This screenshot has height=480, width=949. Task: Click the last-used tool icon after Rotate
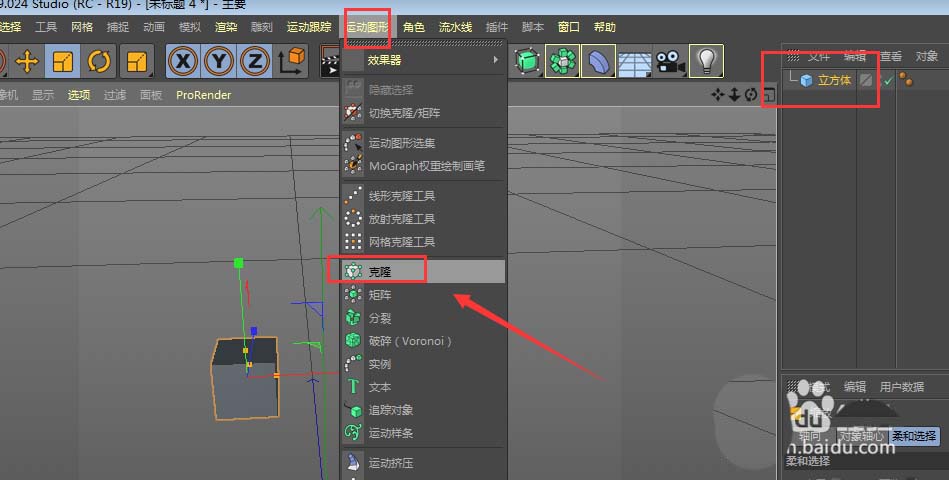point(136,61)
